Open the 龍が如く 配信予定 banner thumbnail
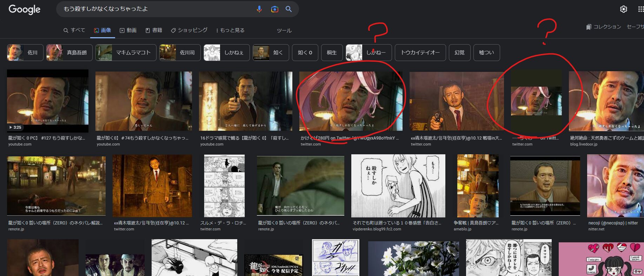The width and height of the screenshot is (644, 276). pyautogui.click(x=273, y=265)
